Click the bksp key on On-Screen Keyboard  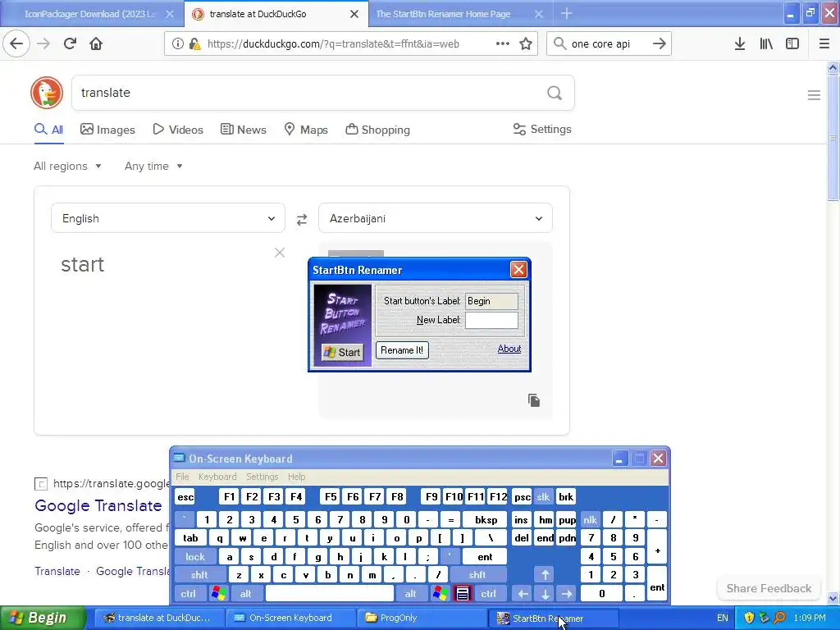(486, 519)
